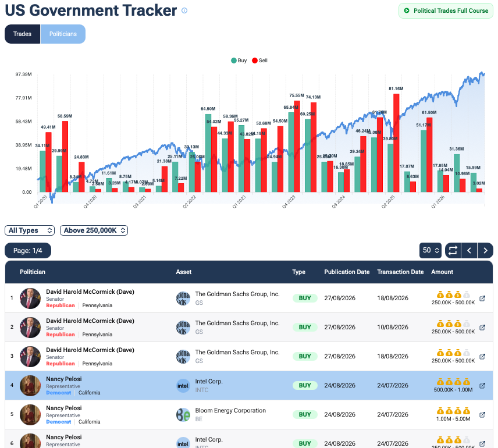The width and height of the screenshot is (498, 448).
Task: Open external link for row 4 Intel trade
Action: click(x=482, y=386)
